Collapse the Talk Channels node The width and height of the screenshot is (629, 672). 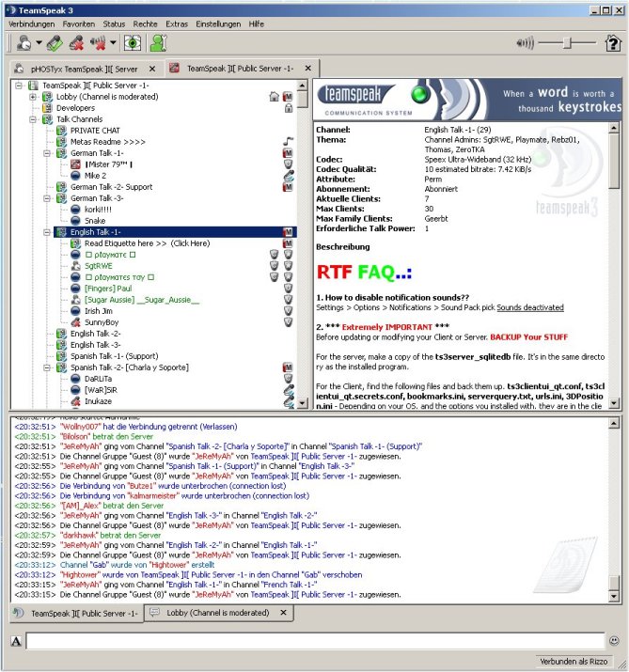coord(33,119)
